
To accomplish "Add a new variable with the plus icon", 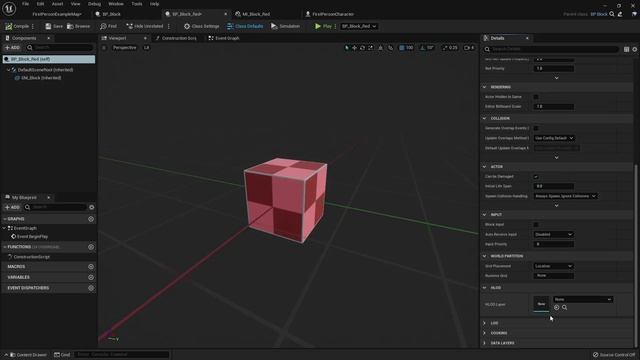I will click(91, 277).
